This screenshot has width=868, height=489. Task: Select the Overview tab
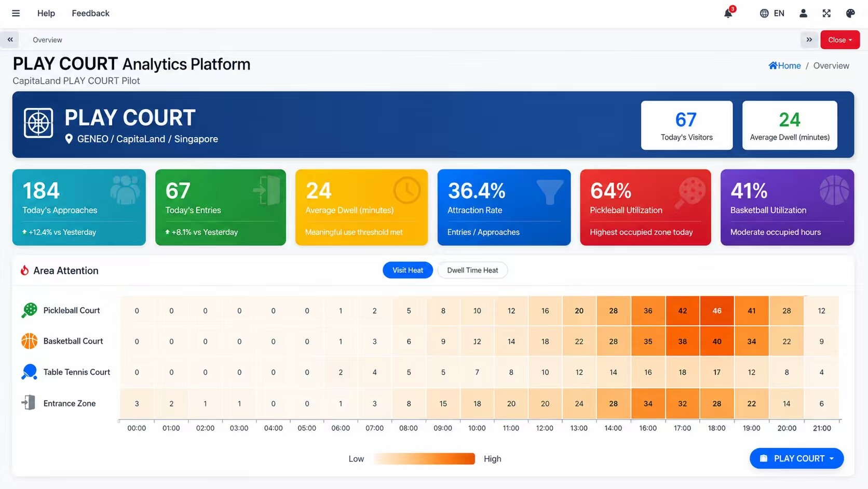47,40
